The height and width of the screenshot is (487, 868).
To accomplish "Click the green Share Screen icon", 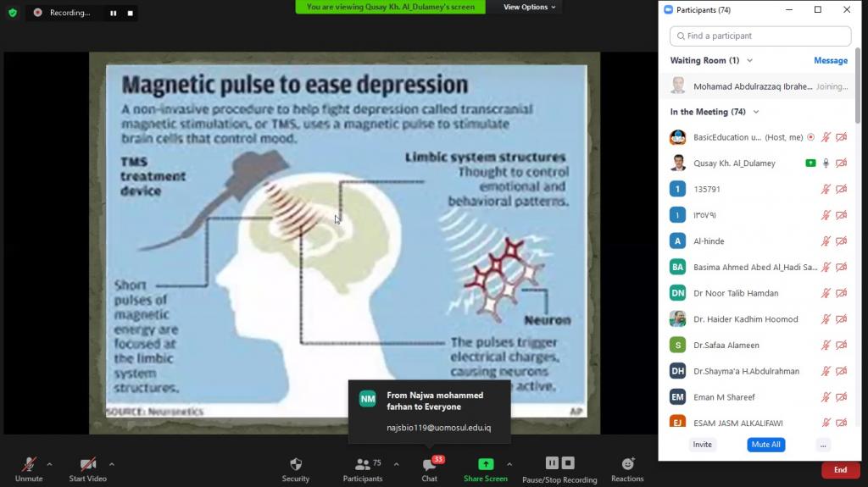I will [x=486, y=465].
